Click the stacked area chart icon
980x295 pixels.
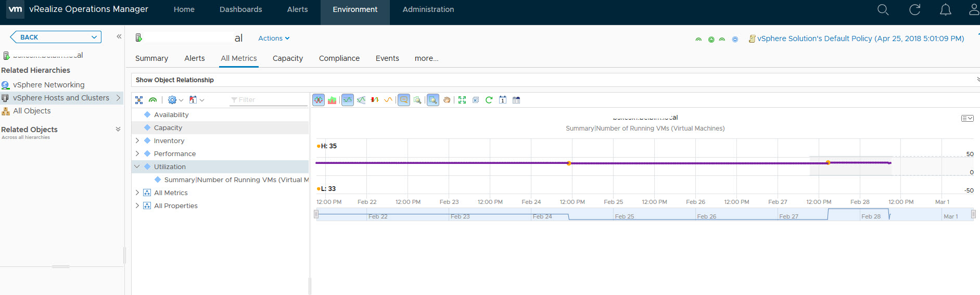tap(332, 100)
